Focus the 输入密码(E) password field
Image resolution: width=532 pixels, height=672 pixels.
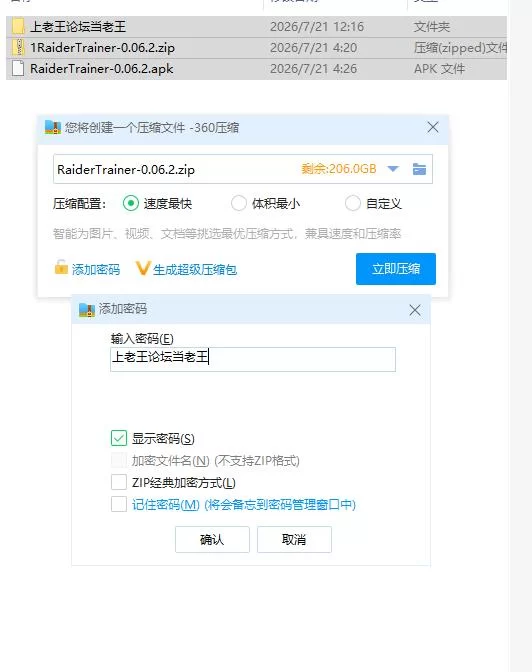click(253, 359)
